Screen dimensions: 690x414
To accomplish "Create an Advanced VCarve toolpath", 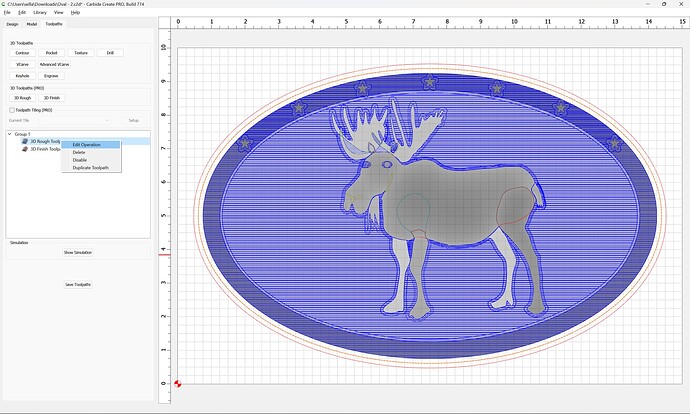I will [x=54, y=64].
